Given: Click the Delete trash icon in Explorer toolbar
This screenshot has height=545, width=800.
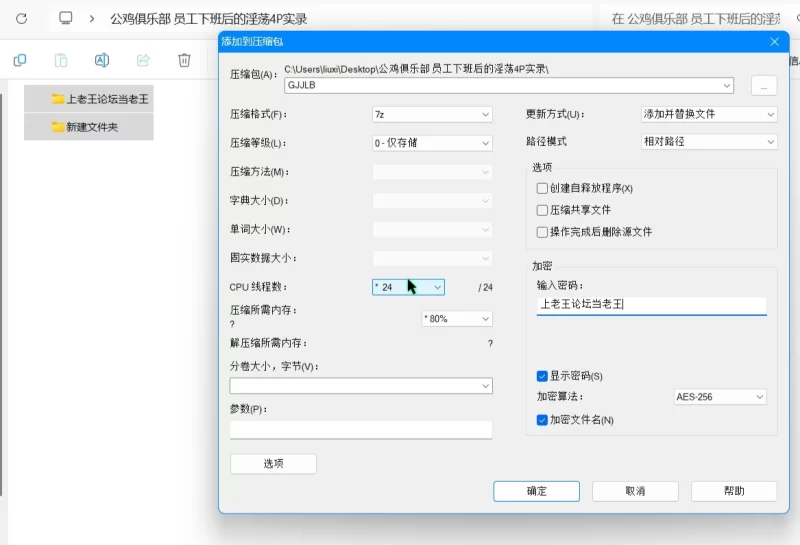Looking at the screenshot, I should pos(184,60).
